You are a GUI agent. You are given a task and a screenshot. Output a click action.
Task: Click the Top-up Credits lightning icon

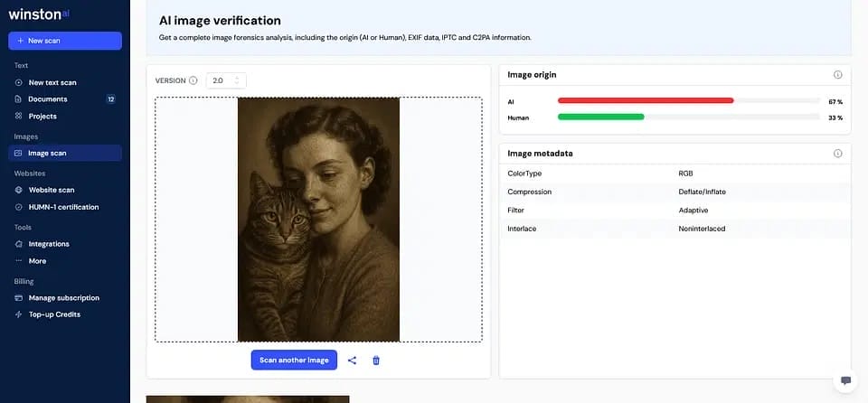18,314
